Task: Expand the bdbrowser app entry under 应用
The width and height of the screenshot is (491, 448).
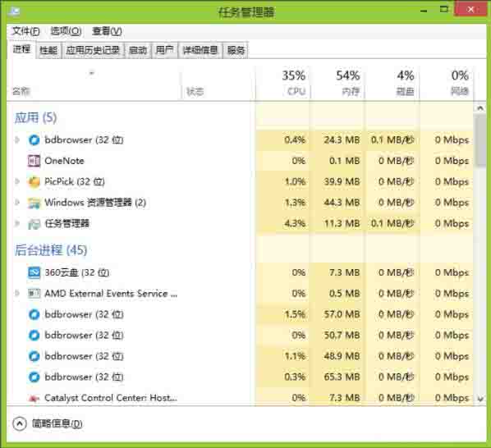Action: [x=17, y=139]
